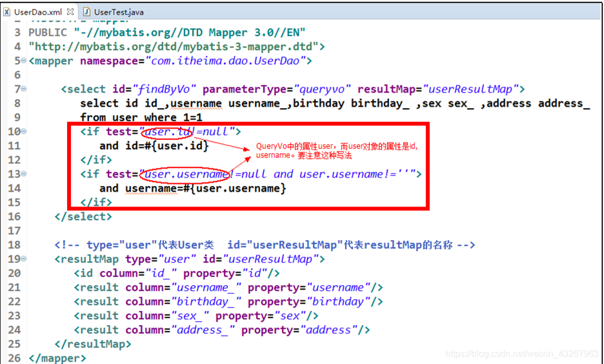Click the property="birthday" attribute
Image resolution: width=604 pixels, height=364 pixels.
pos(309,301)
